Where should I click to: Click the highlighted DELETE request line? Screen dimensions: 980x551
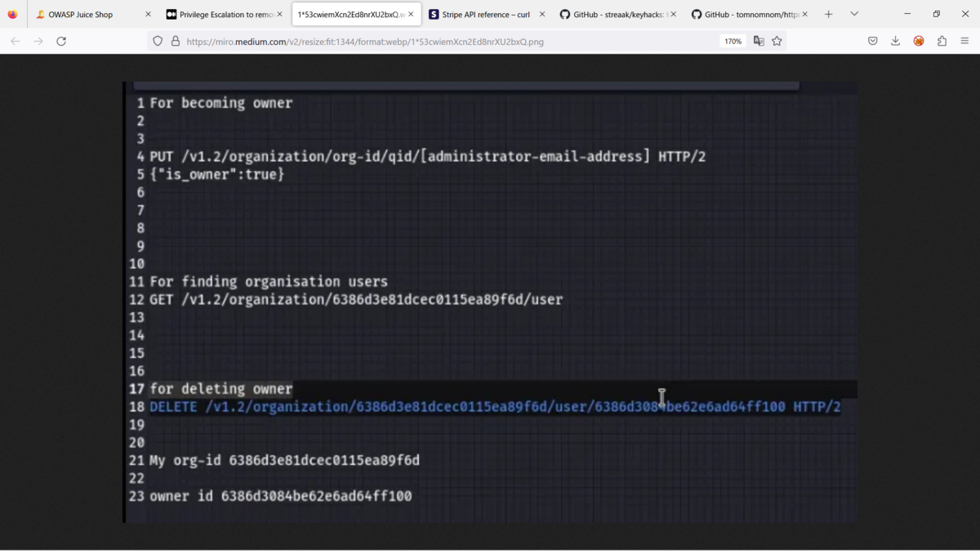(x=495, y=407)
